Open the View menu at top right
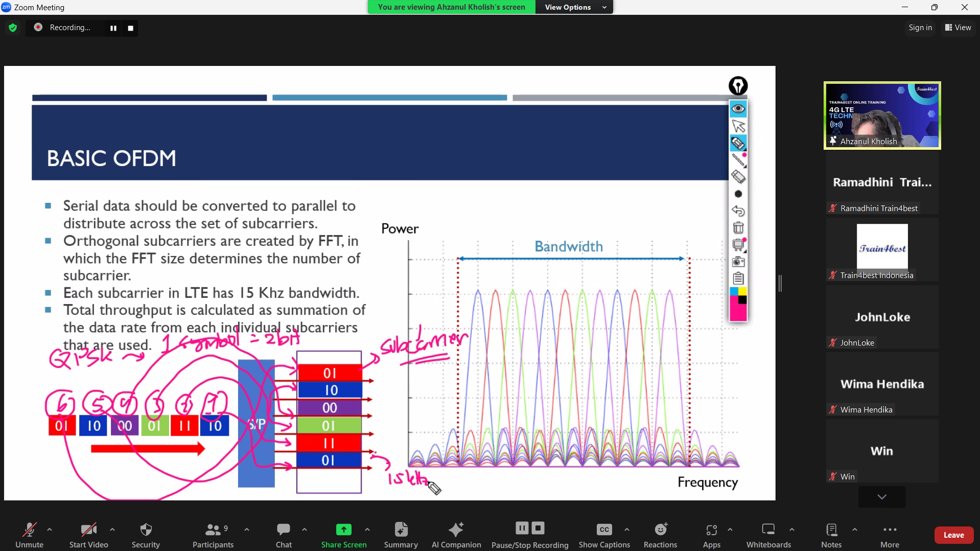980x551 pixels. [958, 27]
